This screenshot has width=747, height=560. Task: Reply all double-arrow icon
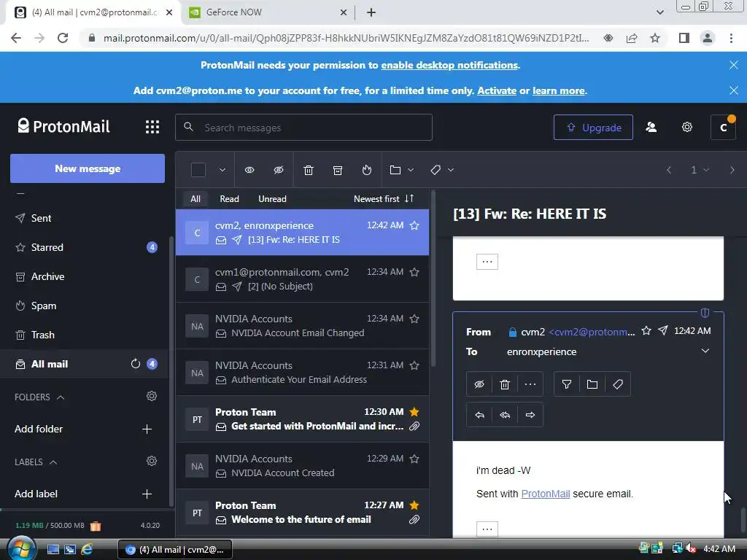click(x=505, y=415)
